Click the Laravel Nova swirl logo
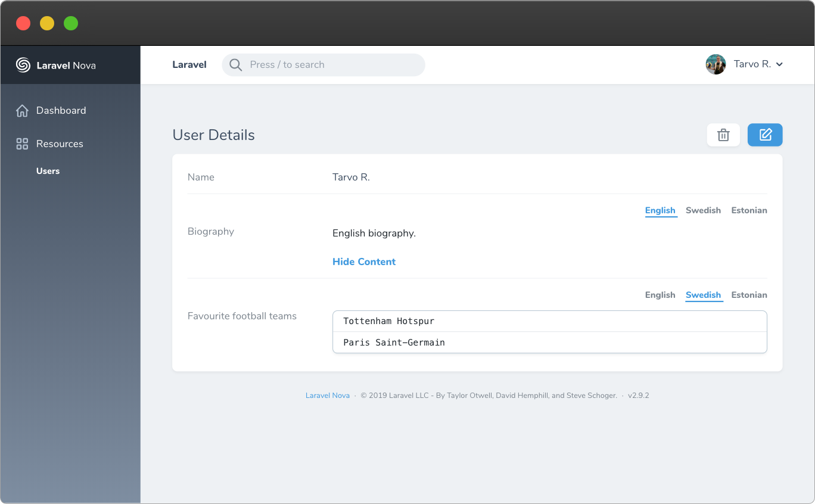 (22, 66)
